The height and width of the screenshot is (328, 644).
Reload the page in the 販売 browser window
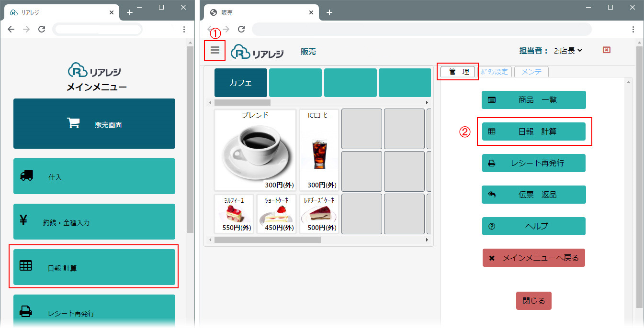(241, 29)
